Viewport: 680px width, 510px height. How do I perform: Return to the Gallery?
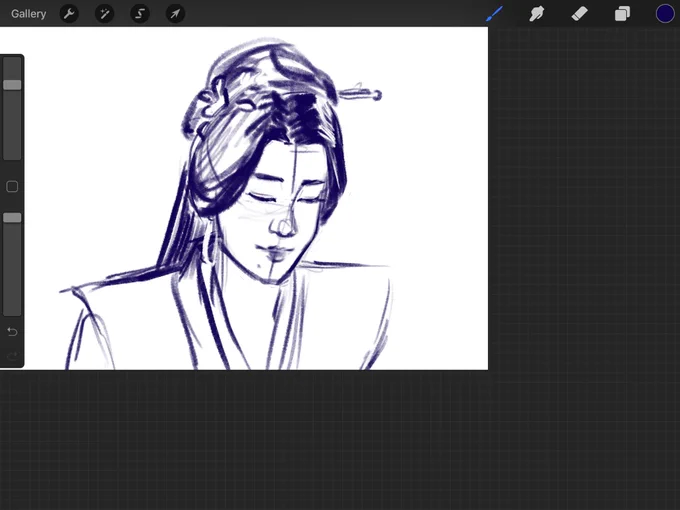coord(29,14)
